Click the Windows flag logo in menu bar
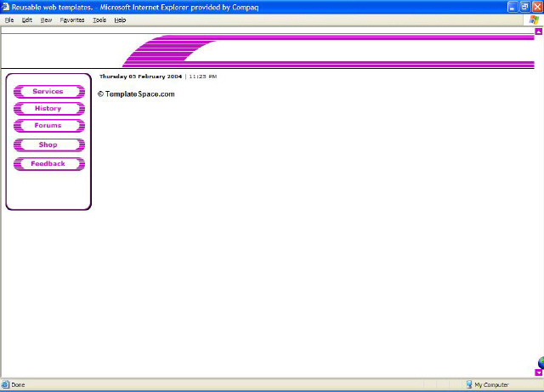 click(x=533, y=20)
